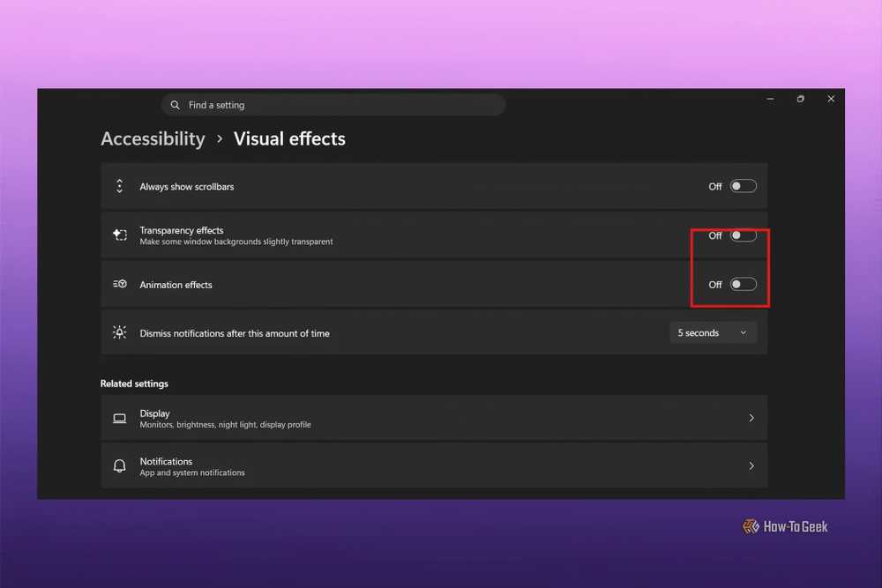This screenshot has width=882, height=588.
Task: Turn on the Animation effects switch
Action: (743, 284)
